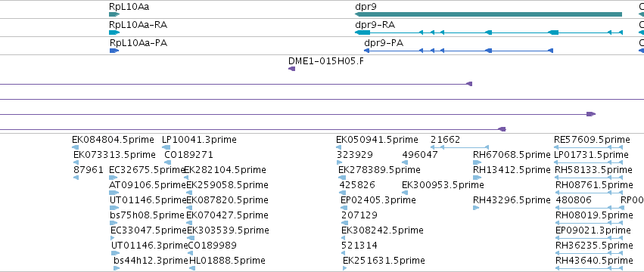Click the dpr9-RA transcript label
The image size is (644, 272).
tap(375, 25)
